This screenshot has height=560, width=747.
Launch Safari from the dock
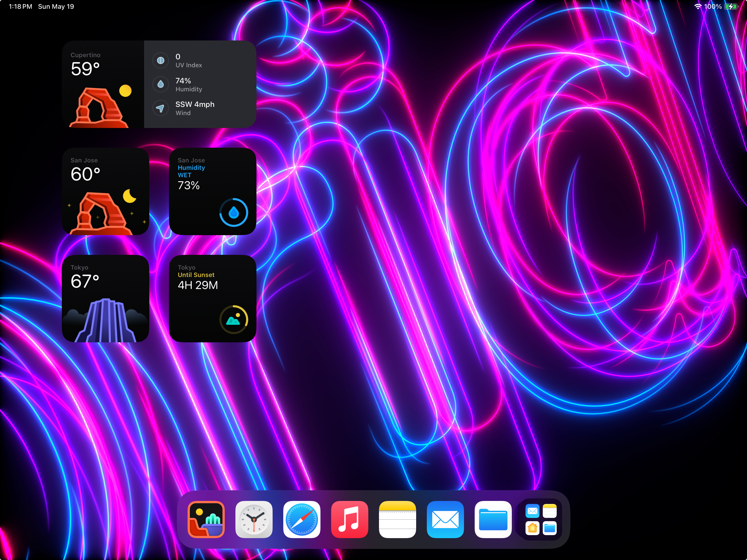pyautogui.click(x=302, y=519)
